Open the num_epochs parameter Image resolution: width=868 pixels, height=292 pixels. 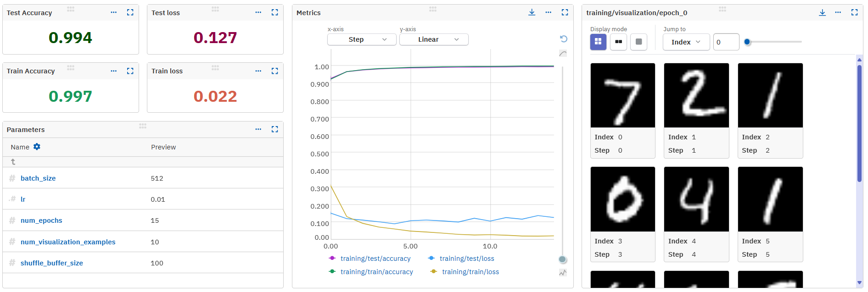[x=41, y=220]
